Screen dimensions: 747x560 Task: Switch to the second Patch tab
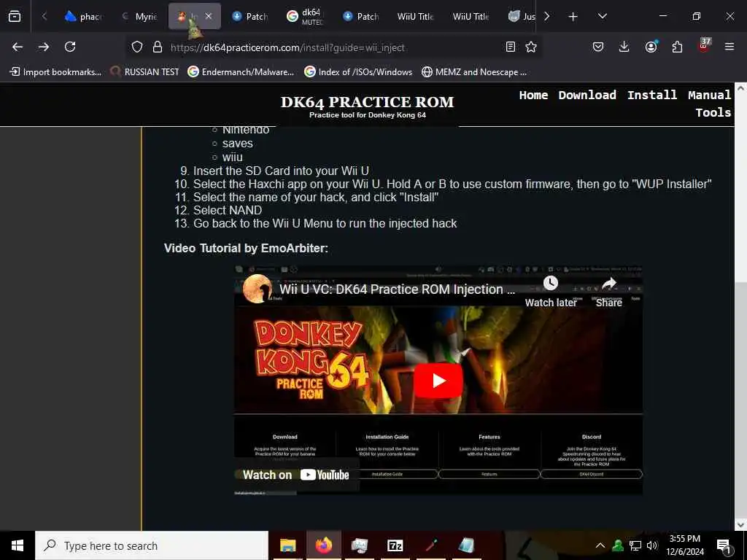coord(360,17)
